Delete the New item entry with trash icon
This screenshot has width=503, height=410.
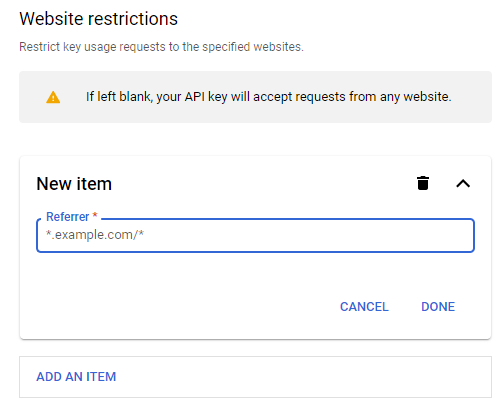pyautogui.click(x=423, y=183)
